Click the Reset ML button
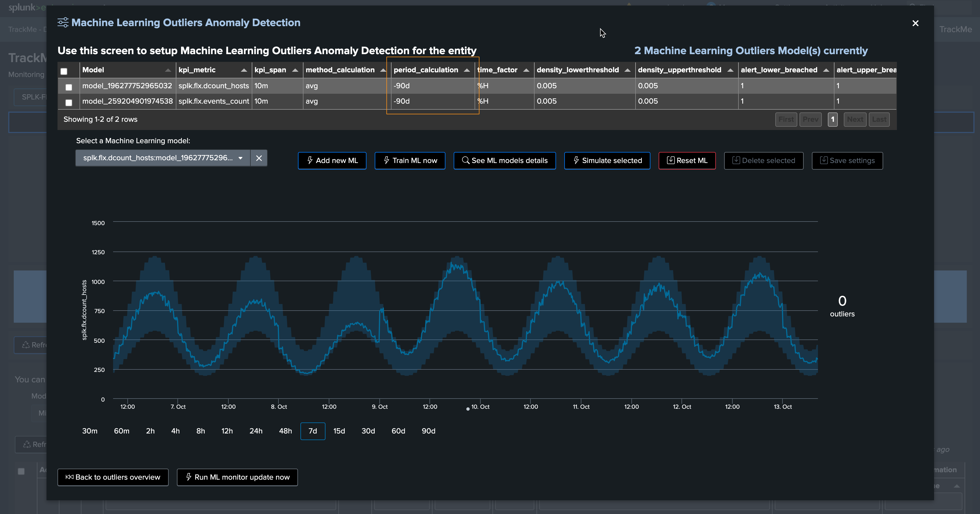This screenshot has width=980, height=514. pyautogui.click(x=687, y=161)
